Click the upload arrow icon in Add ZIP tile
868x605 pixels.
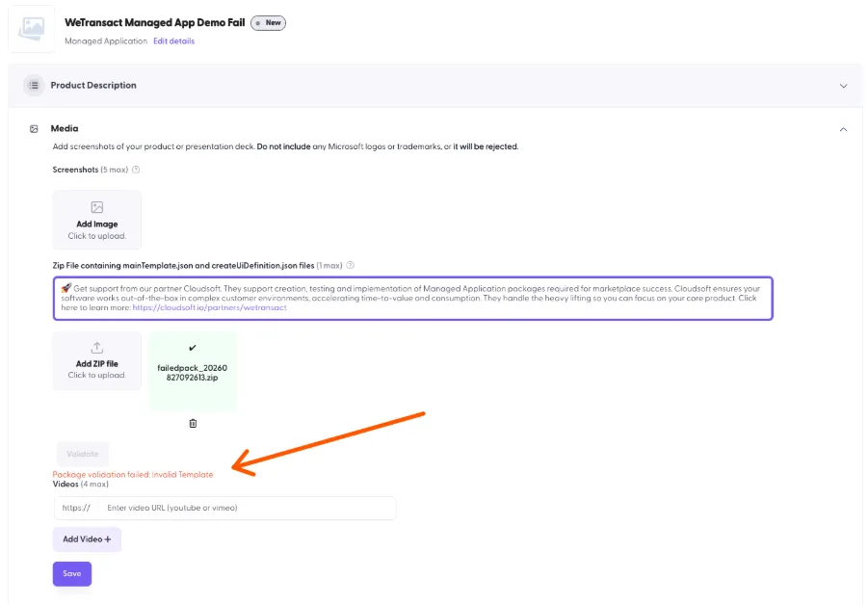pyautogui.click(x=97, y=348)
